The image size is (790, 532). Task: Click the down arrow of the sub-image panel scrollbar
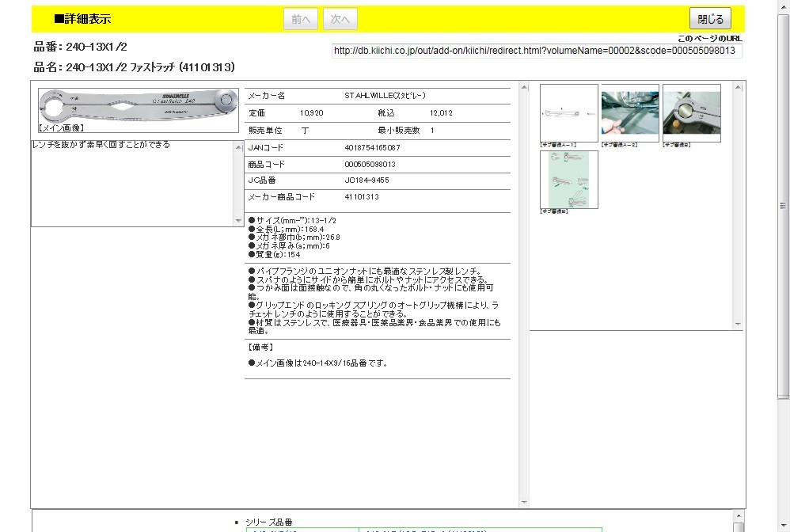click(738, 324)
